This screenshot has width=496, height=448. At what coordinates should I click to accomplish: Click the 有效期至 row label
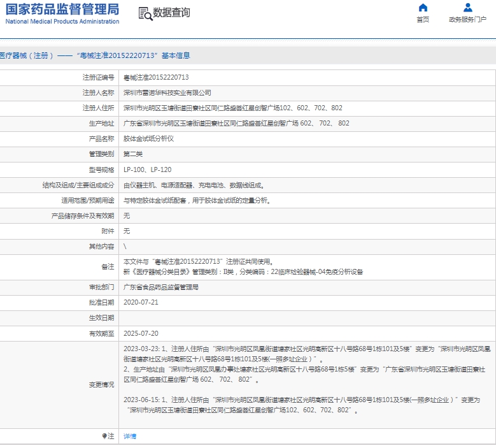(101, 333)
